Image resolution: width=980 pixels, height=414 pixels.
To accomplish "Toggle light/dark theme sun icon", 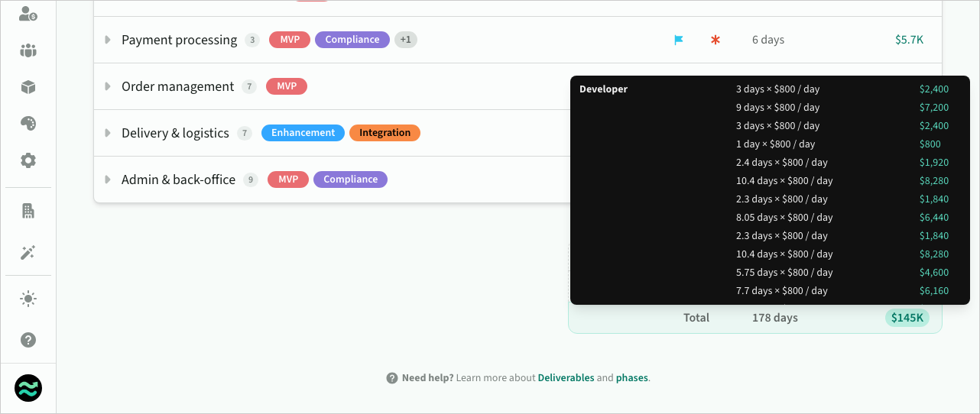I will point(28,299).
